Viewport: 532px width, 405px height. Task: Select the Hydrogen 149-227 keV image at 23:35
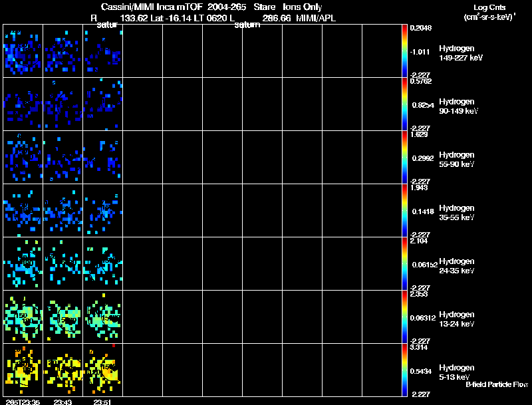coord(23,51)
